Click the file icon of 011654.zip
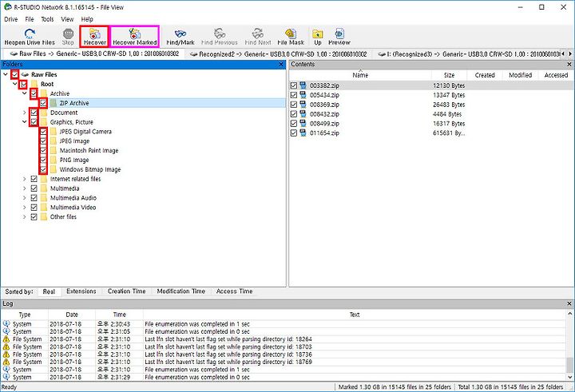Screen dimensions: 575x392 pos(303,133)
